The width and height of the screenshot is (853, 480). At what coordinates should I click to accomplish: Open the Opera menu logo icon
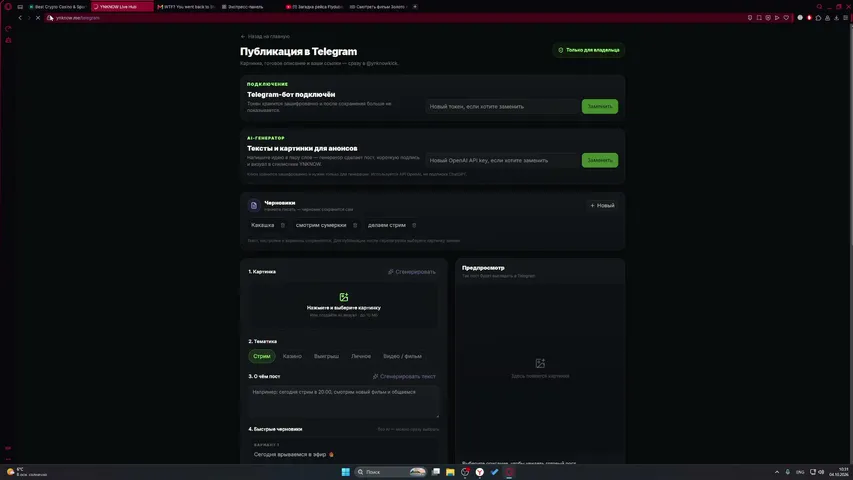[8, 7]
